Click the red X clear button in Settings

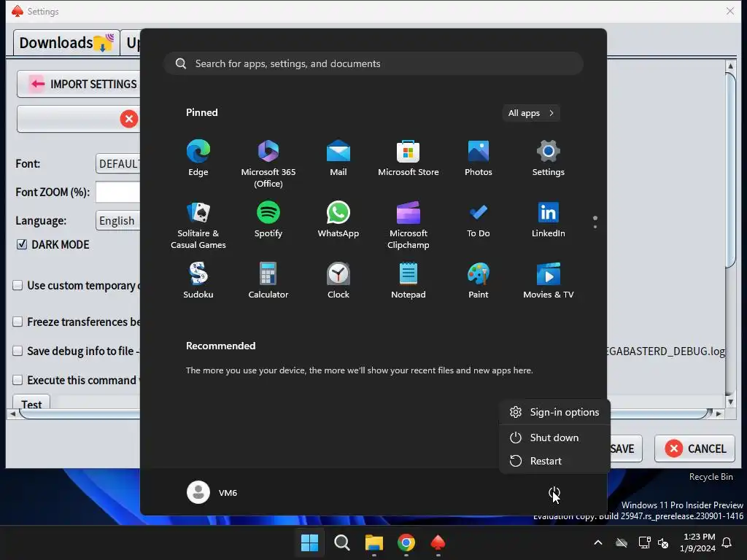point(128,119)
